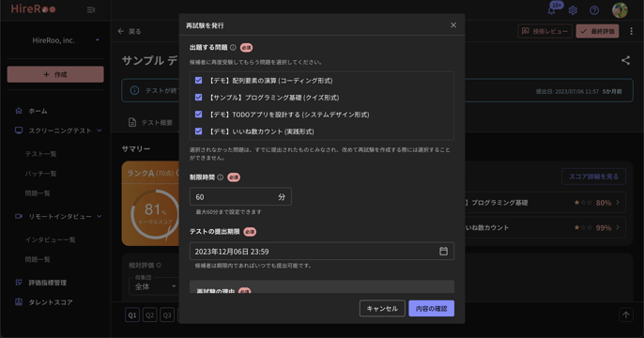Image resolution: width=644 pixels, height=338 pixels.
Task: Click the 2023年12月06日 23:59 deadline field
Action: click(322, 251)
